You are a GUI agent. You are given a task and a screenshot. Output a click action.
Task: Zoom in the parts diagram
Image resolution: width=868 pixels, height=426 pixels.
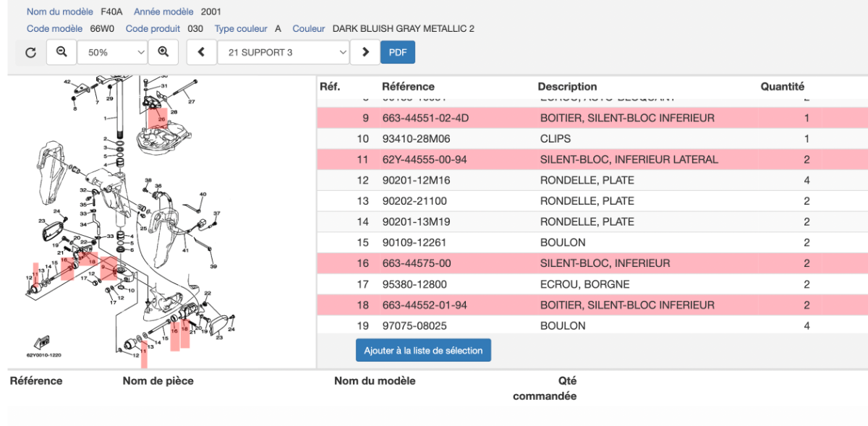(x=163, y=52)
